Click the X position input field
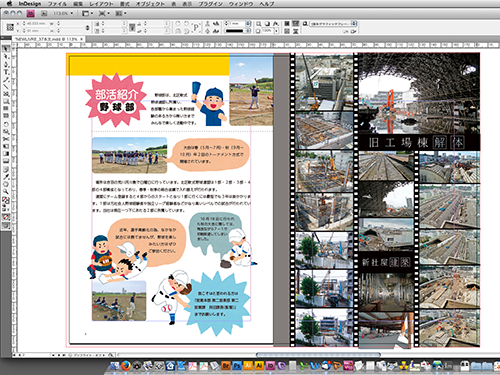The width and height of the screenshot is (500, 375). pyautogui.click(x=37, y=24)
